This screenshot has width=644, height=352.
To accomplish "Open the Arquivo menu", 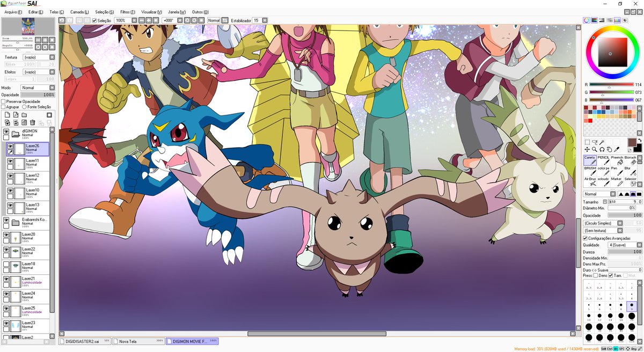I will coord(12,12).
